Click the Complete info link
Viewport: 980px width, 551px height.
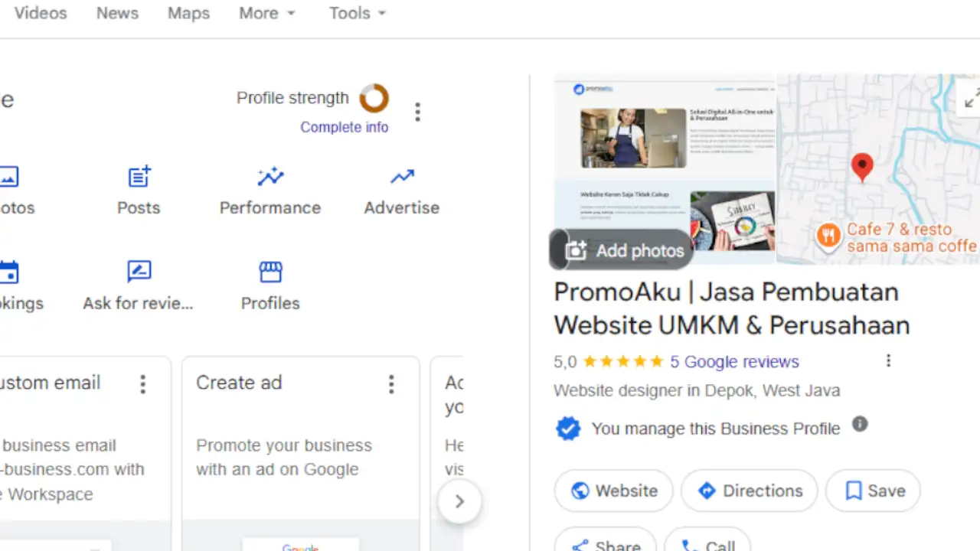[x=344, y=127]
